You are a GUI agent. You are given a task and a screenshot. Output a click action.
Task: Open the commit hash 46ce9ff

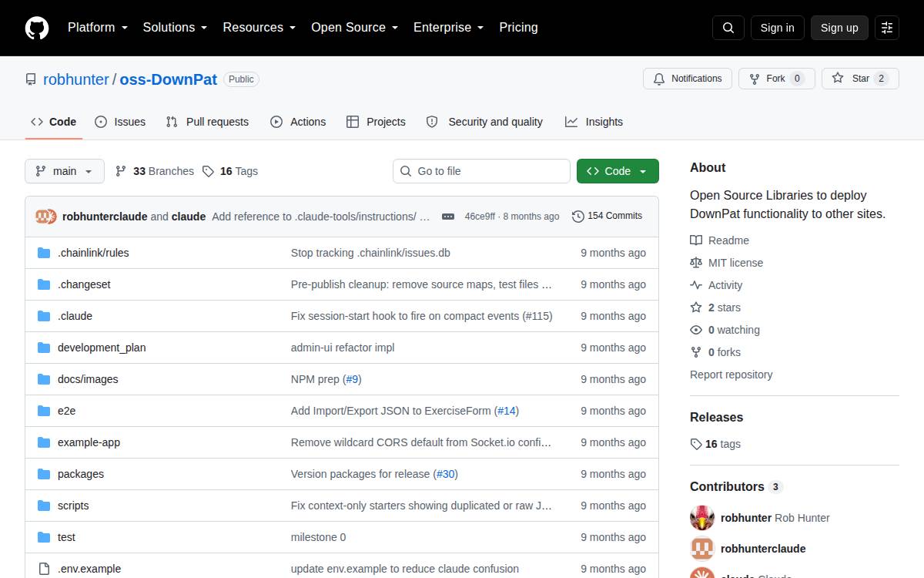480,217
